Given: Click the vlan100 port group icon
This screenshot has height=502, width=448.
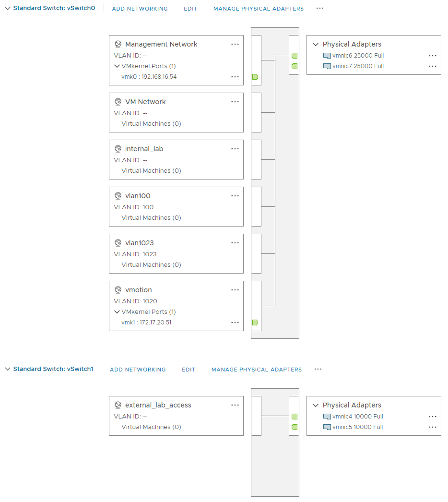Looking at the screenshot, I should (118, 196).
